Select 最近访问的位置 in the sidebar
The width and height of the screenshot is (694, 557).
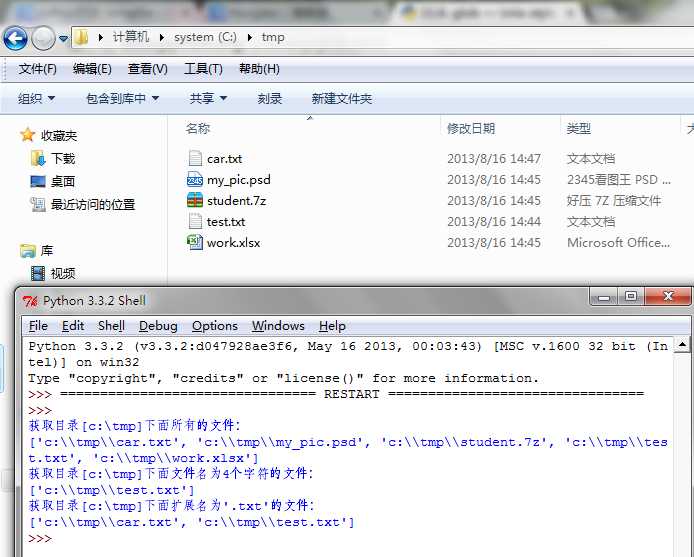[93, 204]
